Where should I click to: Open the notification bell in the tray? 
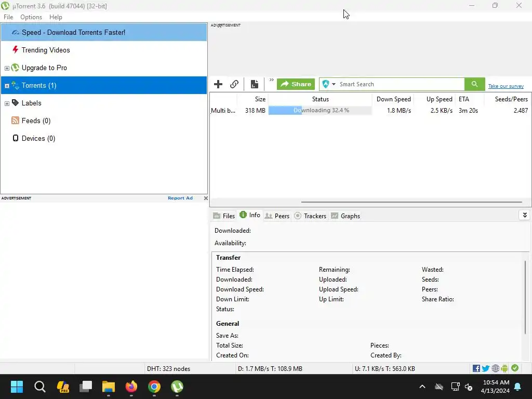pos(518,387)
